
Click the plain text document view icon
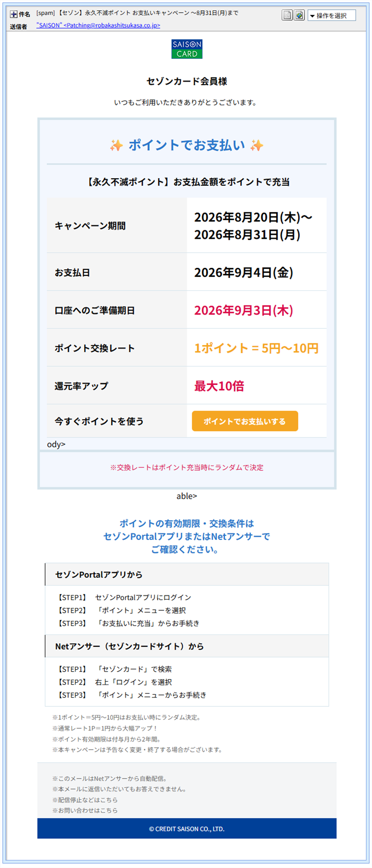coord(287,15)
